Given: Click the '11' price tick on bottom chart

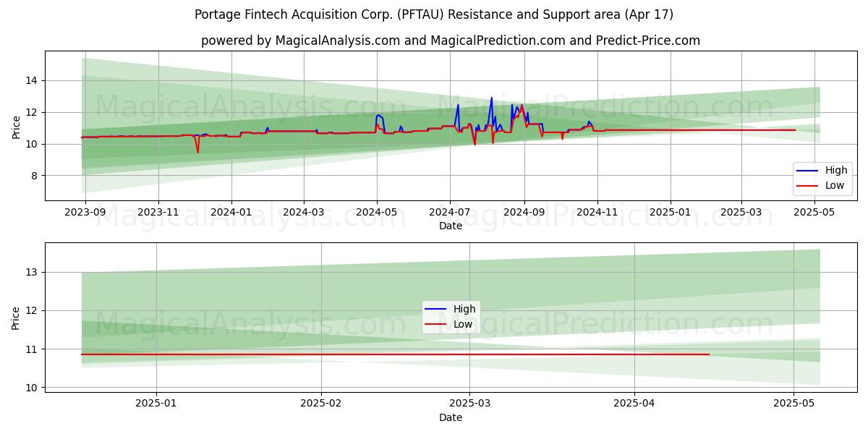Looking at the screenshot, I should [33, 349].
